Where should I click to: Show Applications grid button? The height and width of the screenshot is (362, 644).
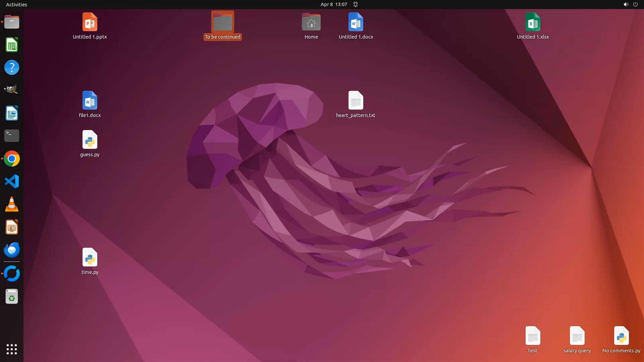coord(12,349)
